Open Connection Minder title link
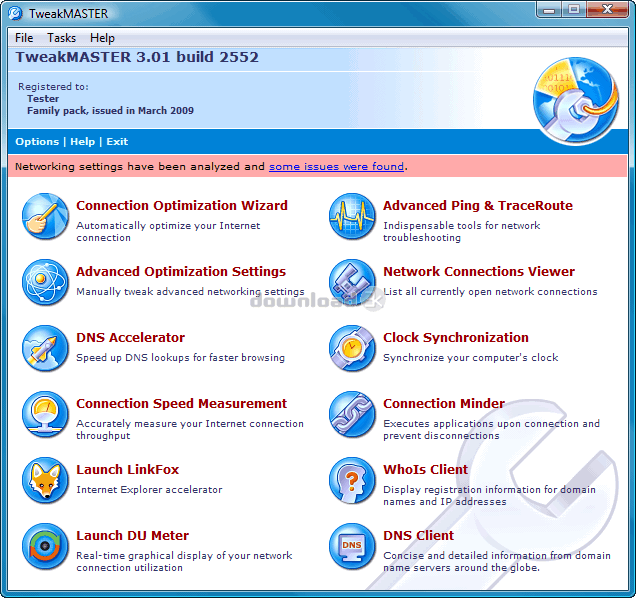636x598 pixels. 444,404
